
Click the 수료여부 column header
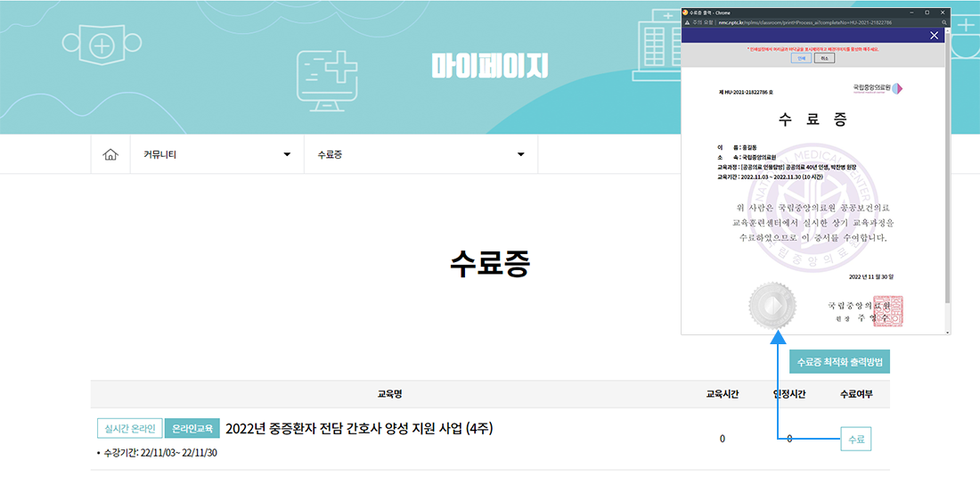click(x=856, y=394)
